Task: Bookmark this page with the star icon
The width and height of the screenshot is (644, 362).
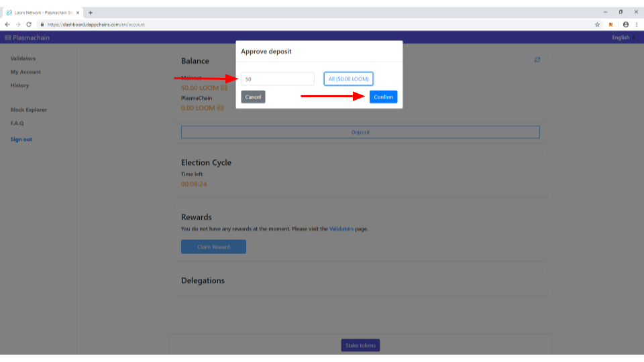Action: (597, 25)
